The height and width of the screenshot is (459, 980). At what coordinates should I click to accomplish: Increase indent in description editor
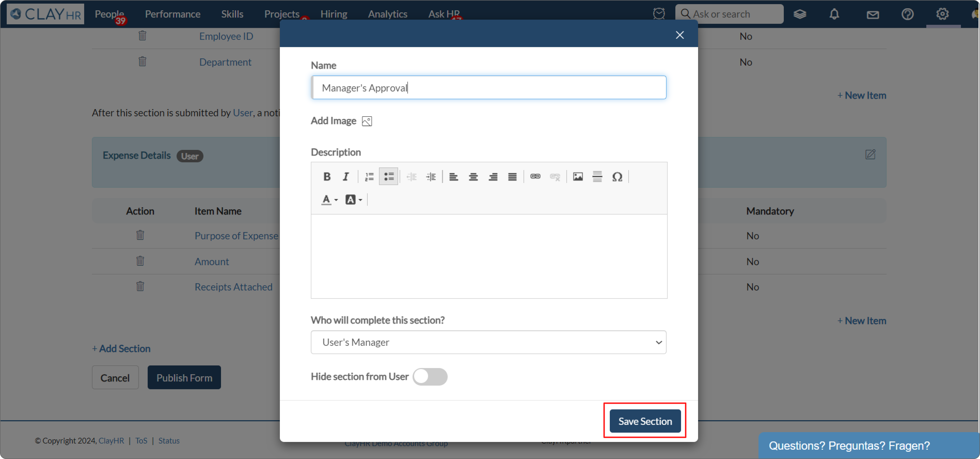point(431,177)
